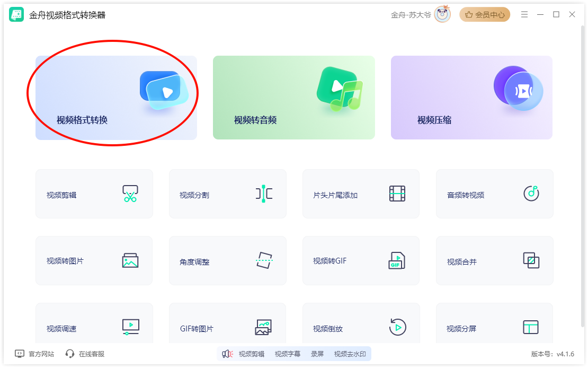Minimize the converter window
588x368 pixels.
point(540,14)
